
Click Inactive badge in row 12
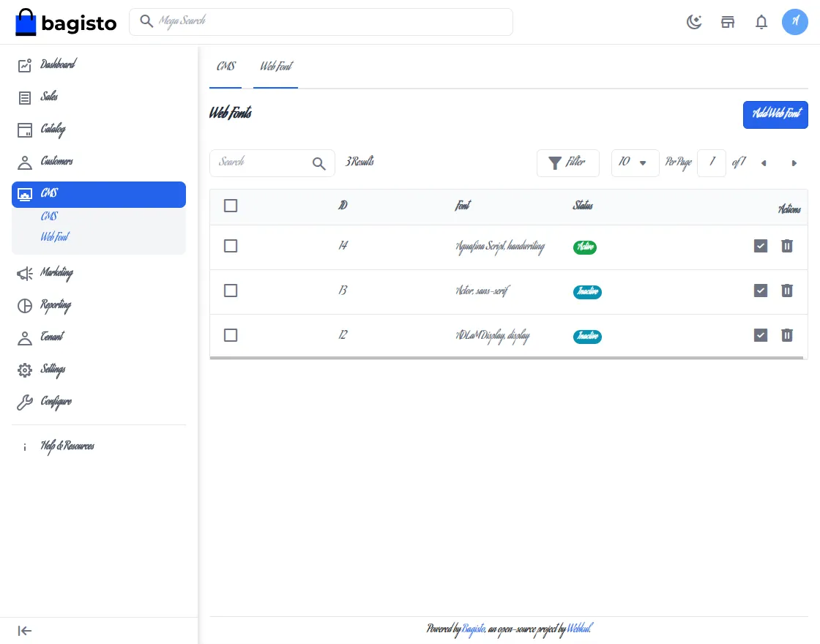coord(587,336)
